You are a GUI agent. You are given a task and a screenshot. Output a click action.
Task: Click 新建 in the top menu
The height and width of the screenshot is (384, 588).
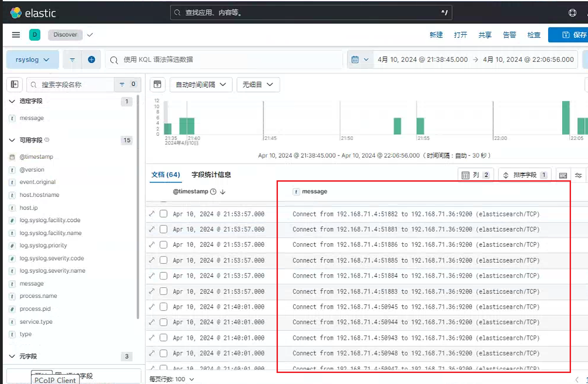[436, 35]
